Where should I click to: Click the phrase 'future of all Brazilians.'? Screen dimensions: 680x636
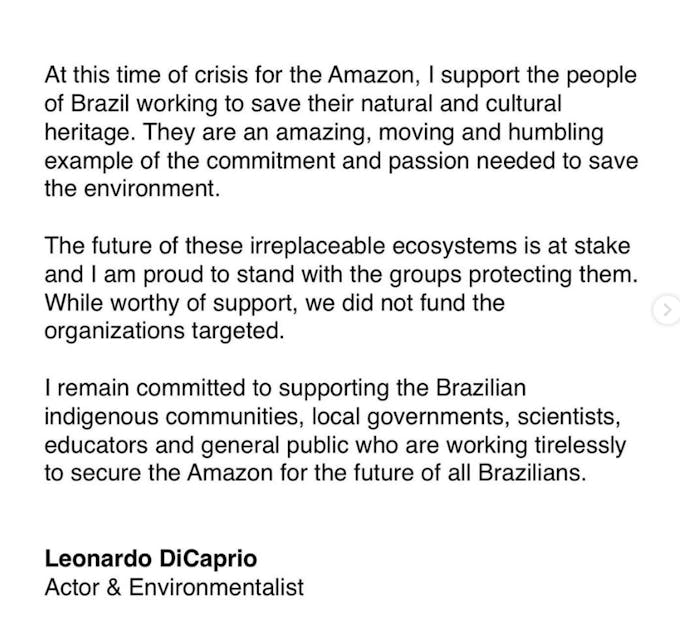pos(469,473)
